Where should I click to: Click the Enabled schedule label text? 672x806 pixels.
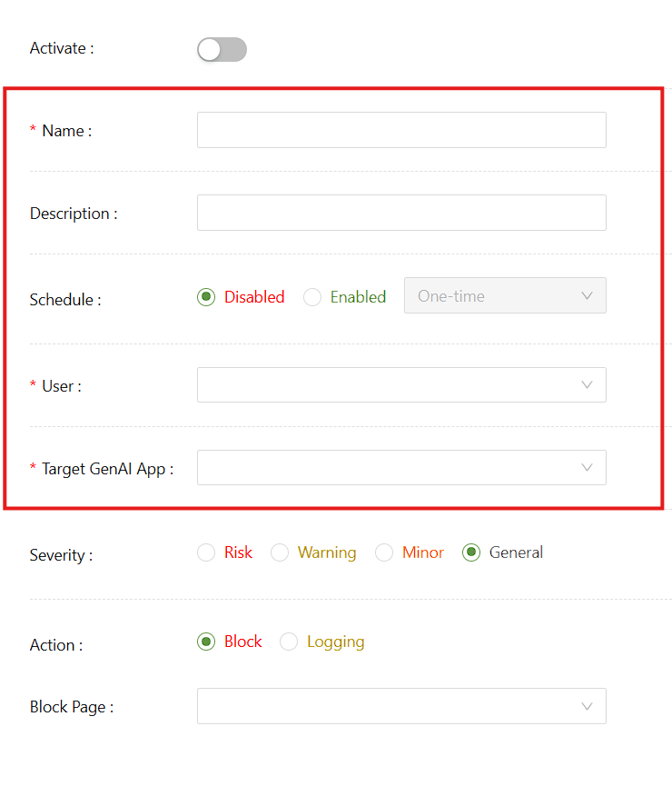358,297
